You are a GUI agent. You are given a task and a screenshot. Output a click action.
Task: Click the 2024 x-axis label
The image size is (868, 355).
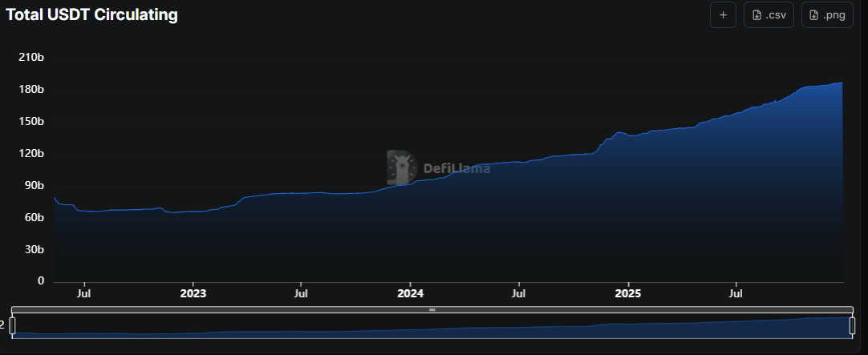tap(411, 293)
